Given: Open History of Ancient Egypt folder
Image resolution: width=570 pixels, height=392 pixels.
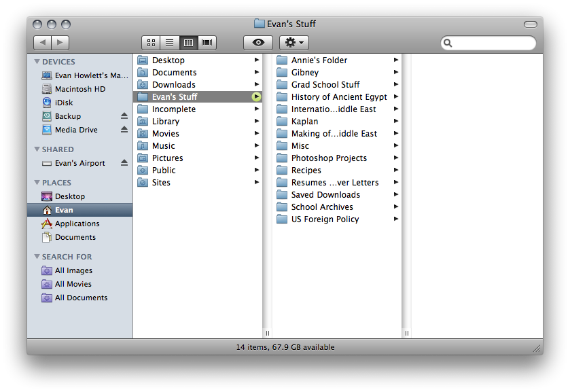Looking at the screenshot, I should (x=337, y=96).
